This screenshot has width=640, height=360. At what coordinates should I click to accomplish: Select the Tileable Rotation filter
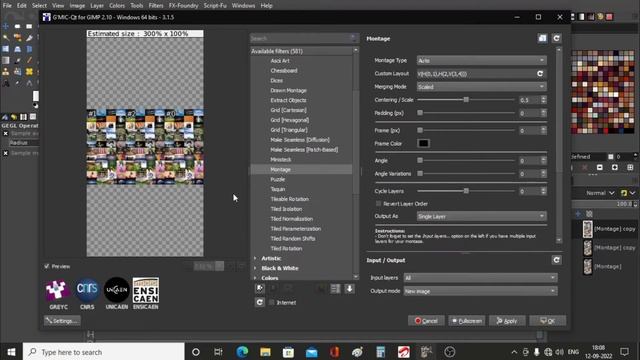point(289,199)
